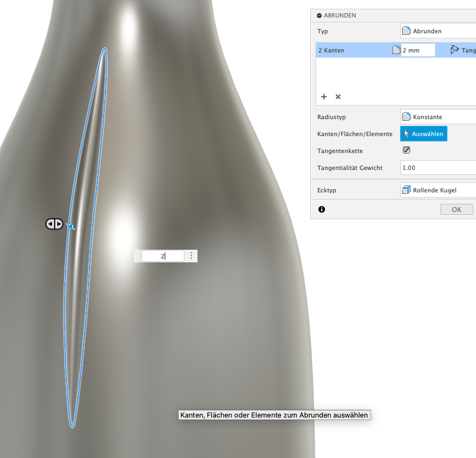Click the blue radius manipulator arrow on the edge

click(71, 226)
